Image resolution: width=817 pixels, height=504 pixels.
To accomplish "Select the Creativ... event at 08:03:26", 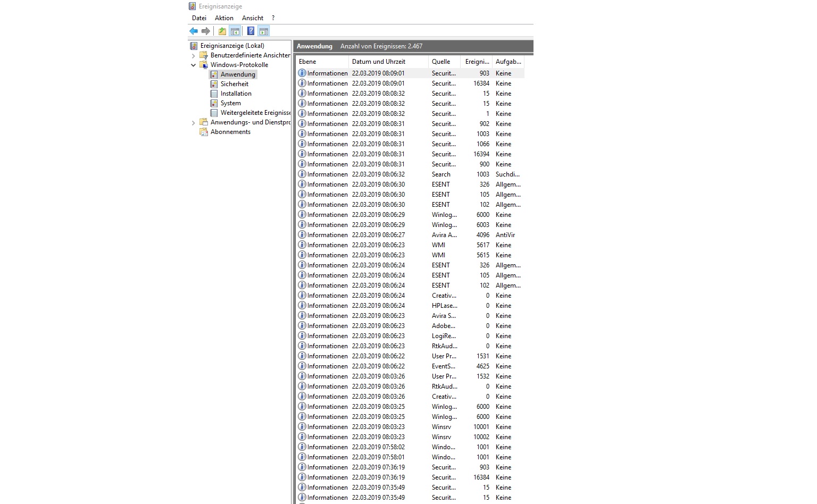I will [x=410, y=396].
